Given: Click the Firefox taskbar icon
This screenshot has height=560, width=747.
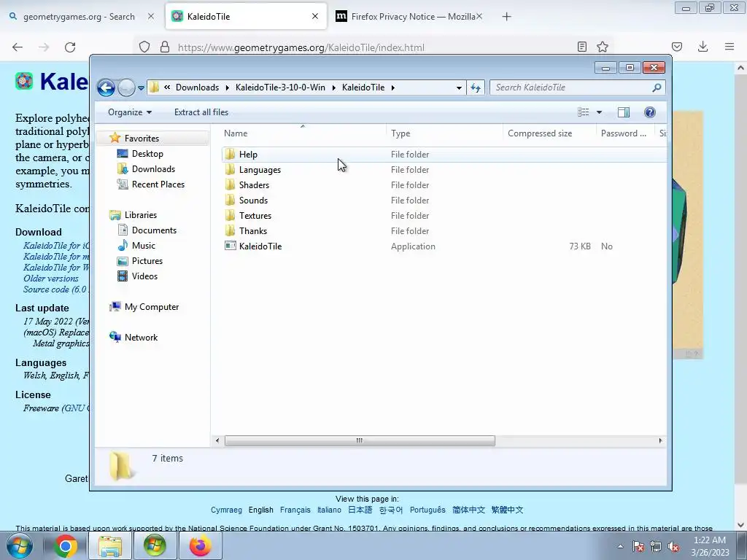Looking at the screenshot, I should click(x=200, y=545).
